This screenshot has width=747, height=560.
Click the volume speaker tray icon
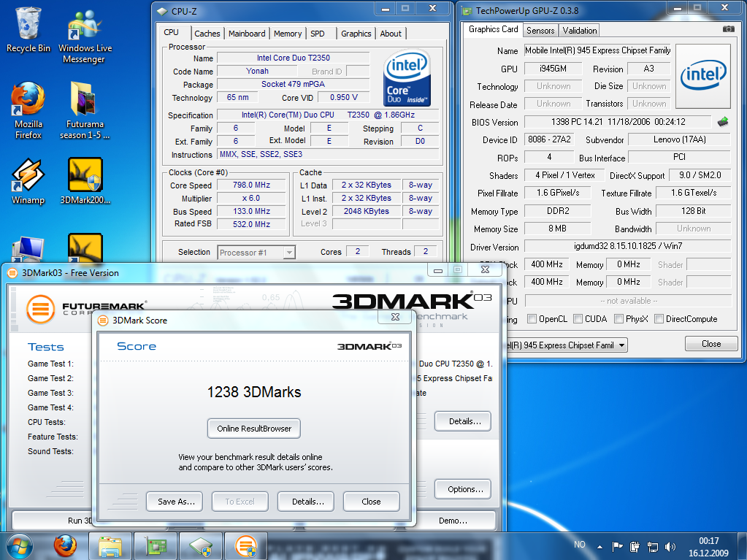tap(670, 547)
